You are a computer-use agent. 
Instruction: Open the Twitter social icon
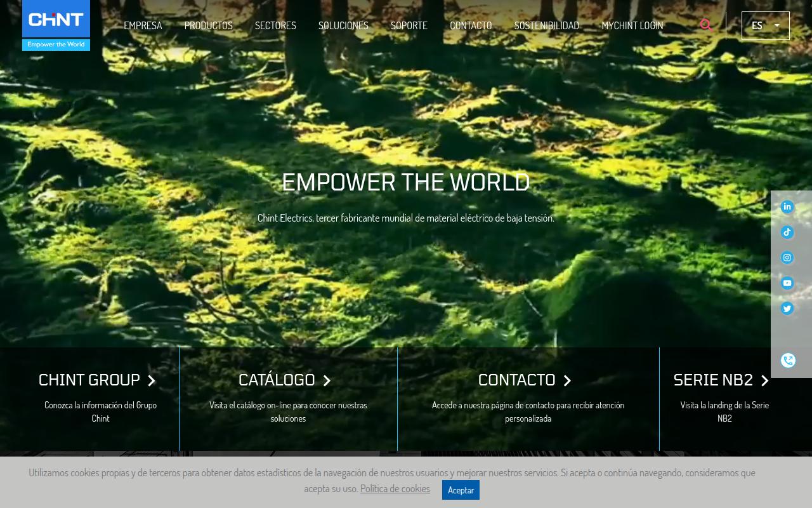click(x=787, y=309)
